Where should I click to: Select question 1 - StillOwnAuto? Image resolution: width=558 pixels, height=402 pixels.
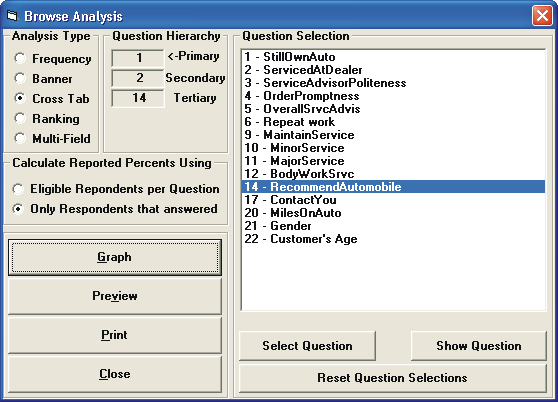point(393,57)
